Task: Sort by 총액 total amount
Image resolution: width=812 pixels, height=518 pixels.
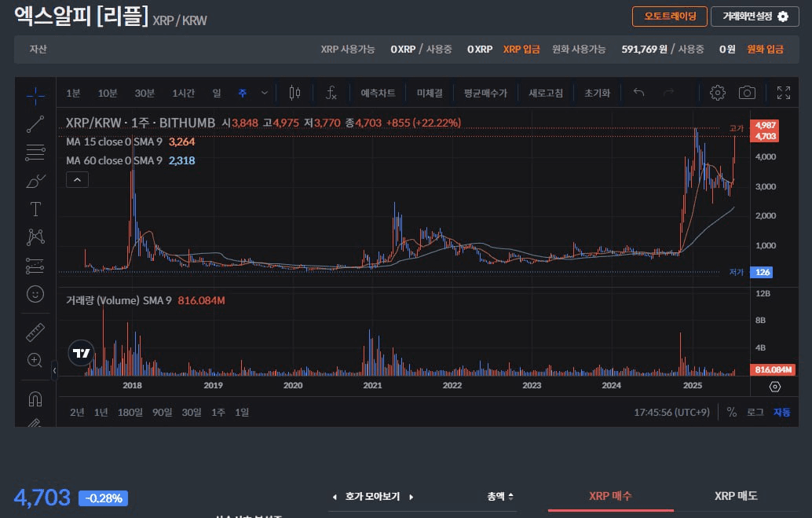Action: (500, 497)
